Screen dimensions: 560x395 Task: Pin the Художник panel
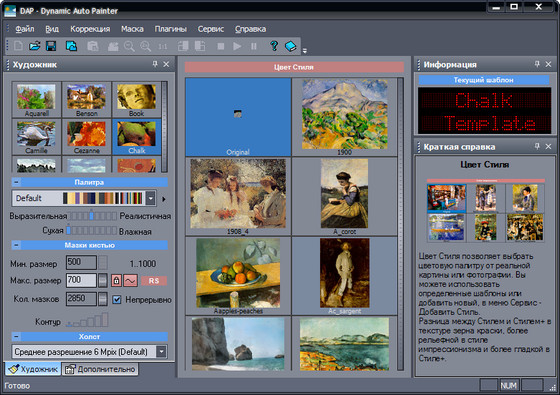click(155, 64)
